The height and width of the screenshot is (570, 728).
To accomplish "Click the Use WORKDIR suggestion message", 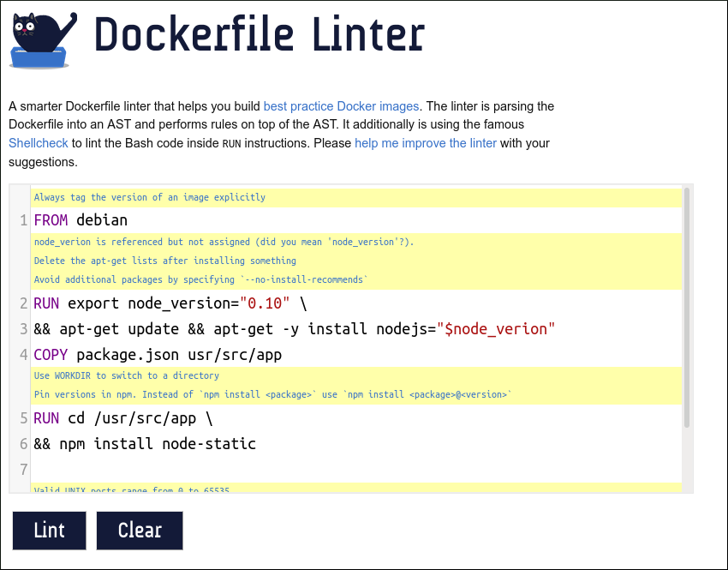I will pyautogui.click(x=124, y=375).
